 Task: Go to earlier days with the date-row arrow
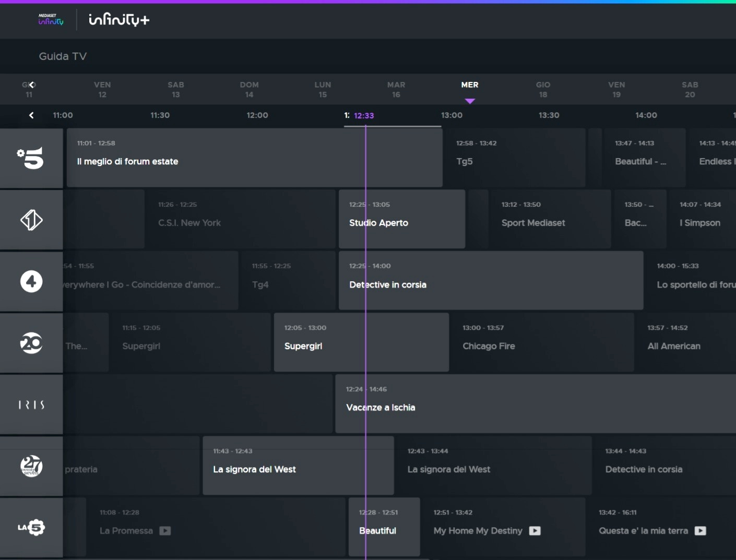tap(31, 85)
